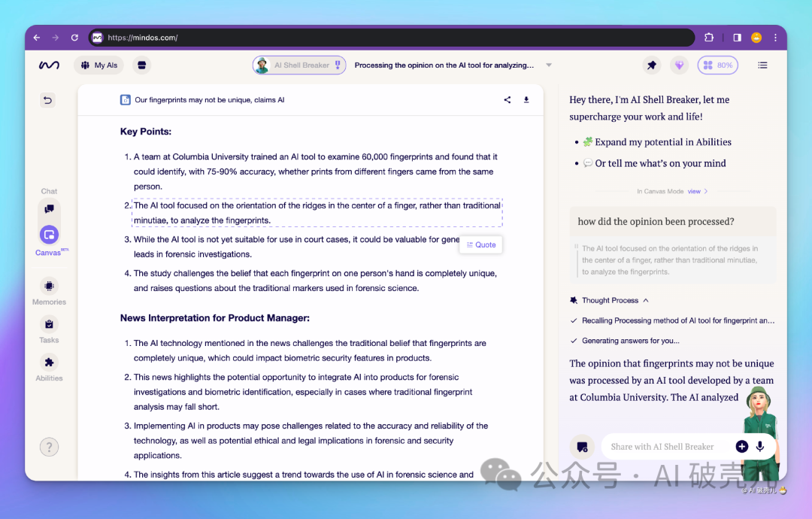Download the fingerprints article document
This screenshot has height=519, width=812.
coord(526,100)
